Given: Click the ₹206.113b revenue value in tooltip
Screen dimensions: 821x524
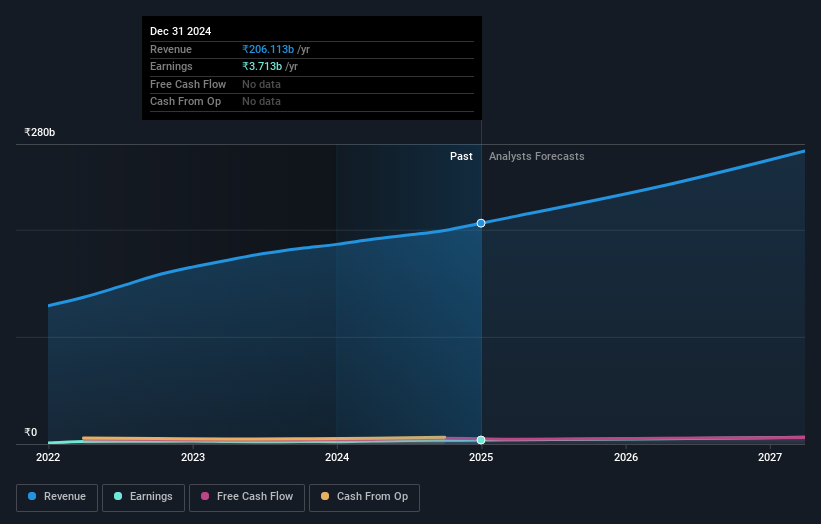Looking at the screenshot, I should point(268,49).
